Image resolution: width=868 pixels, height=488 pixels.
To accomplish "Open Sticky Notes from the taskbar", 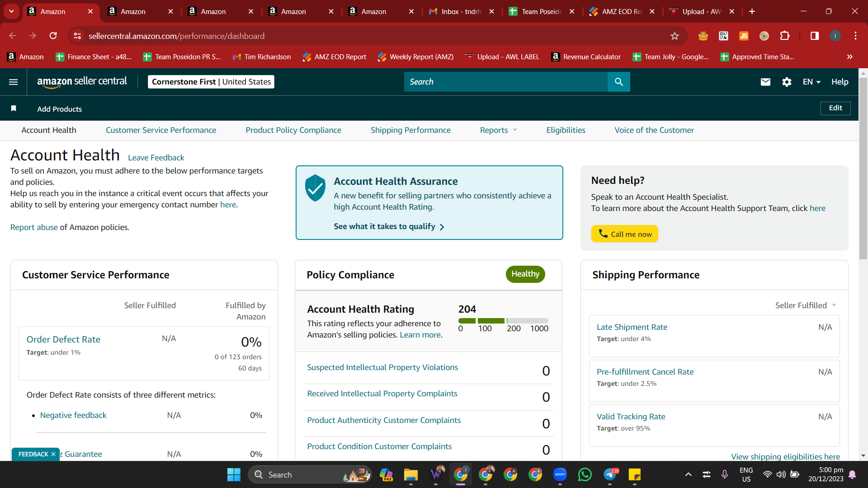I will pyautogui.click(x=634, y=474).
